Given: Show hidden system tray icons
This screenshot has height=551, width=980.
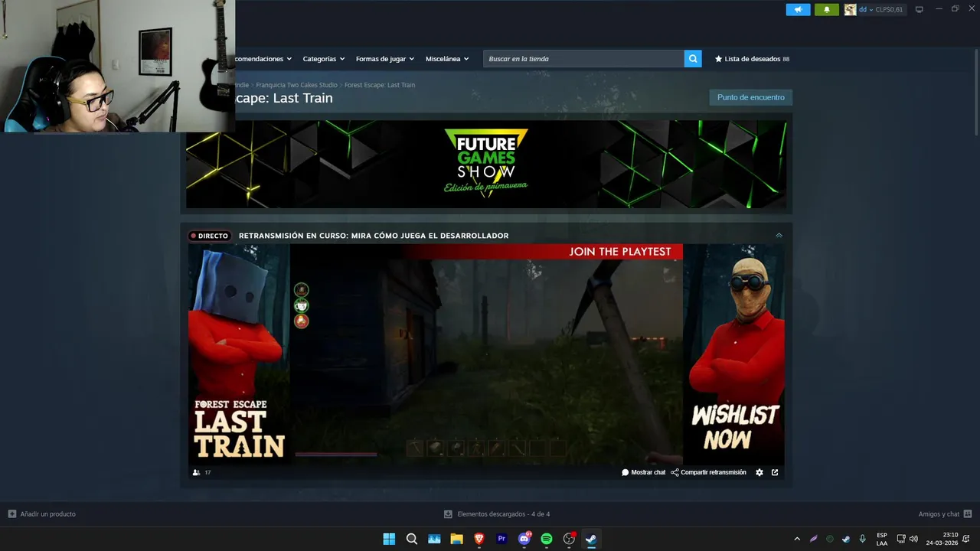Looking at the screenshot, I should (797, 539).
